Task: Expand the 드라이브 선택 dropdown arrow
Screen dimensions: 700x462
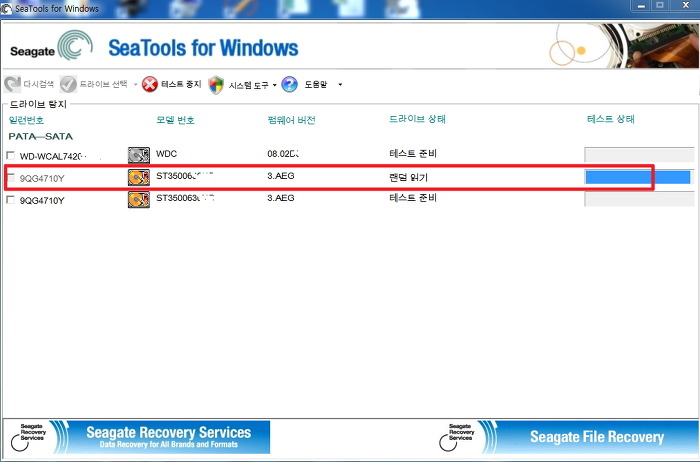Action: pos(136,85)
